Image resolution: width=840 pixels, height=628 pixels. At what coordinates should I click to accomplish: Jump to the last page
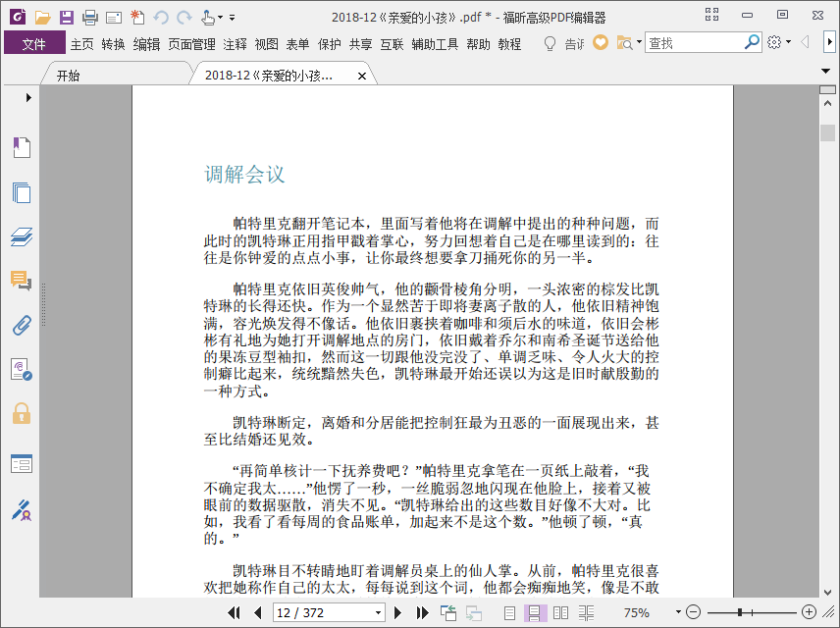click(422, 612)
